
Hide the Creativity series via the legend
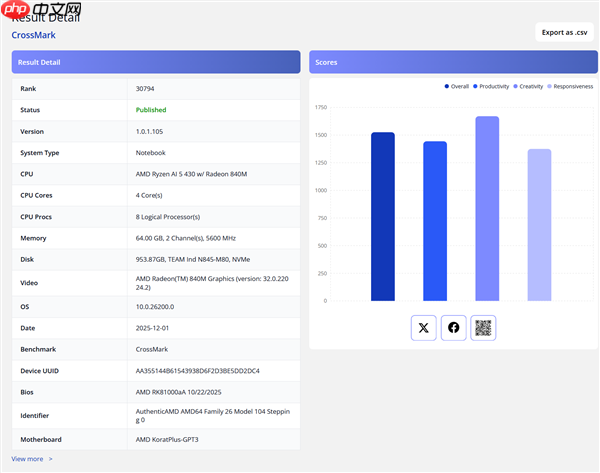coord(528,86)
